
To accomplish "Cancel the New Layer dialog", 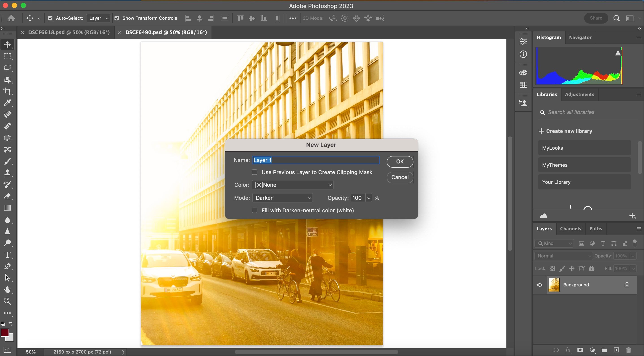I will (x=400, y=177).
